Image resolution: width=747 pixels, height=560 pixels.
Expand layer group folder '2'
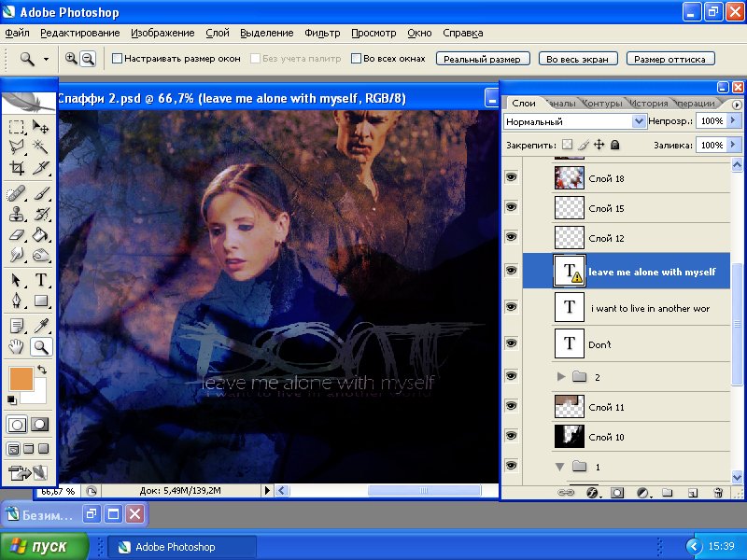(561, 376)
